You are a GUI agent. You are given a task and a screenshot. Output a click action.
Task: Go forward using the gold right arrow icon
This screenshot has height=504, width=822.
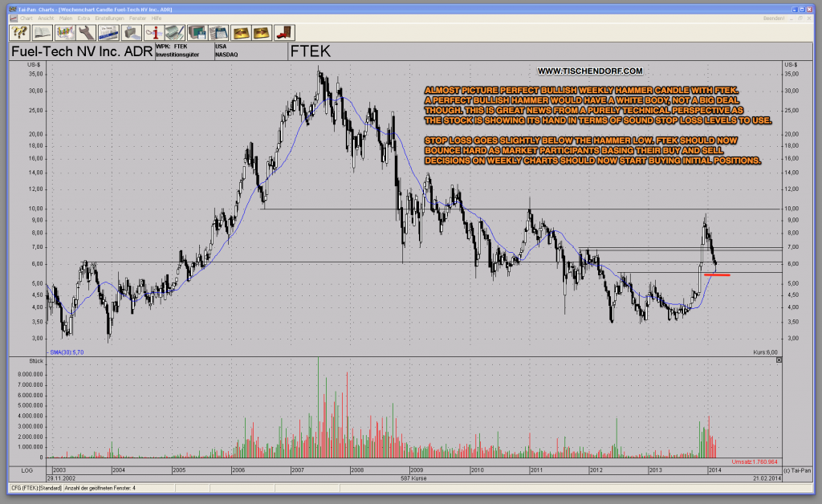[x=262, y=32]
